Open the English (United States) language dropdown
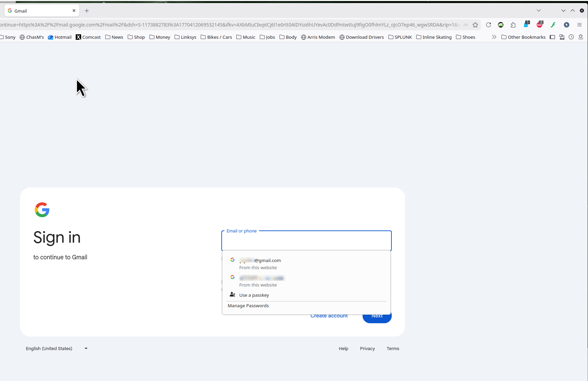588x381 pixels. point(57,348)
